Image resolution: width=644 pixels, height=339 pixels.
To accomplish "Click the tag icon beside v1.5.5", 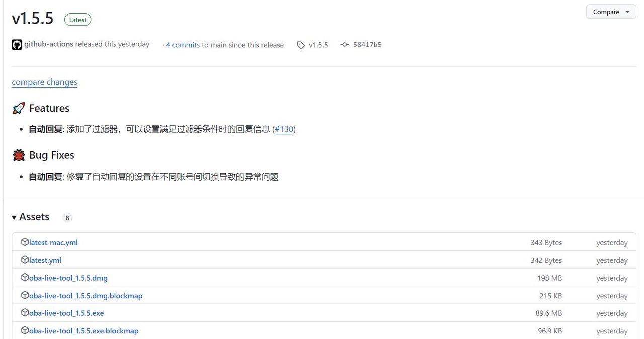I will (x=301, y=44).
